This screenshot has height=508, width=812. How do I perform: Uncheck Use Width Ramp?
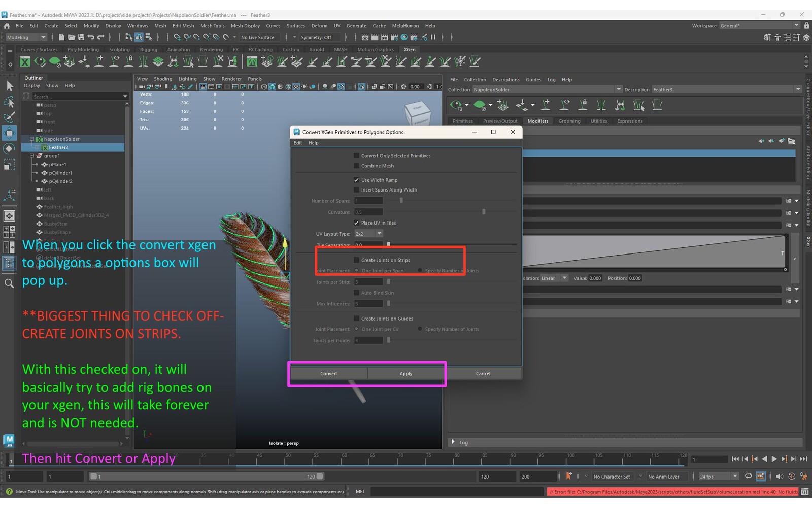pyautogui.click(x=356, y=180)
